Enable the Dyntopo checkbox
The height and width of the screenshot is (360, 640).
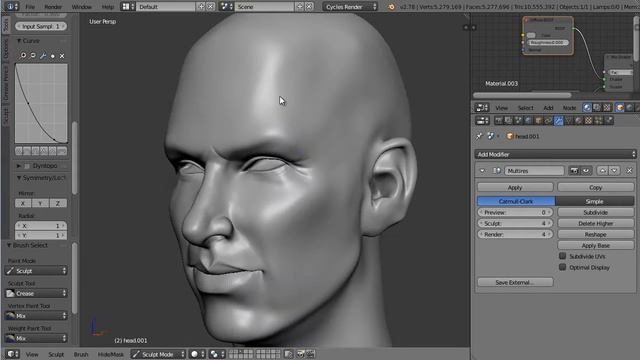(x=27, y=166)
